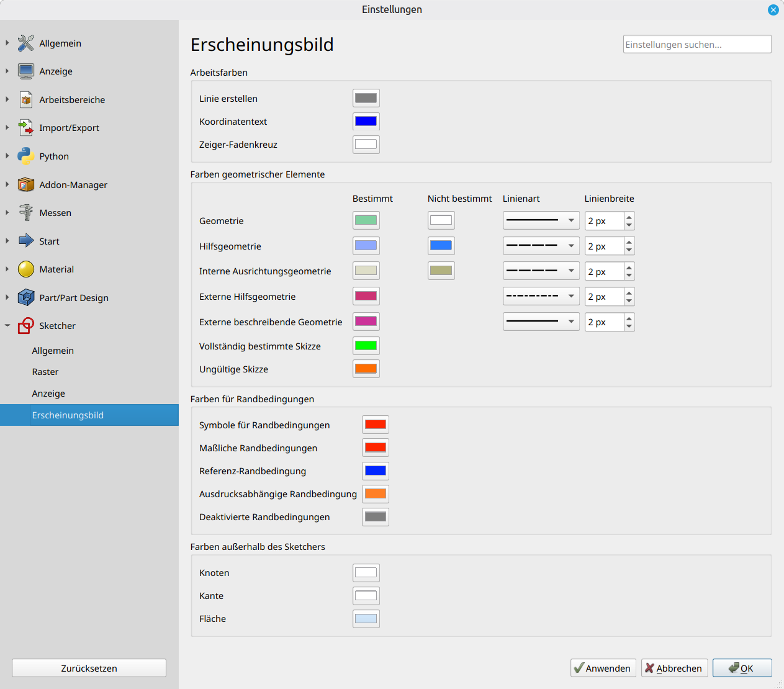Click the Zurücksetzen button
The image size is (784, 689).
[89, 668]
